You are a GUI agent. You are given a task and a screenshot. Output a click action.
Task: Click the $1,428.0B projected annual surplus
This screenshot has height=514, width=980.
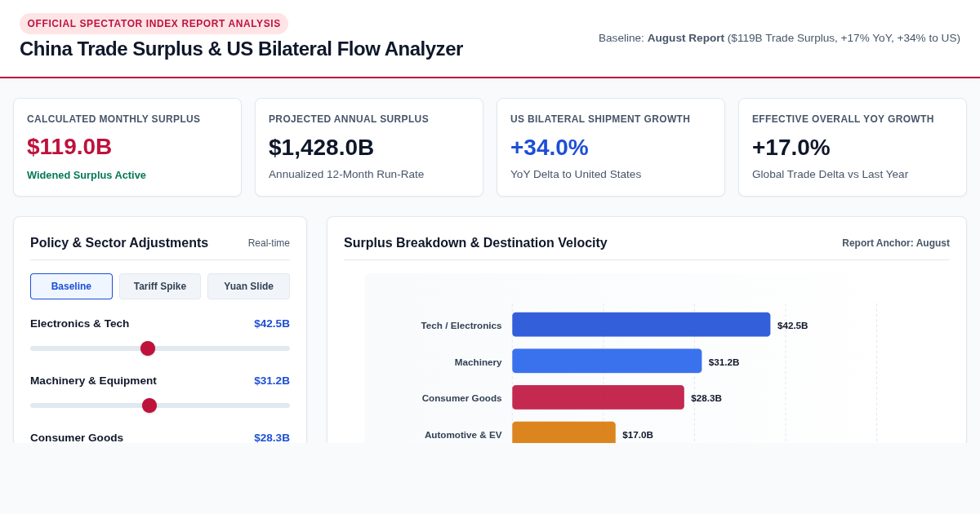(321, 148)
